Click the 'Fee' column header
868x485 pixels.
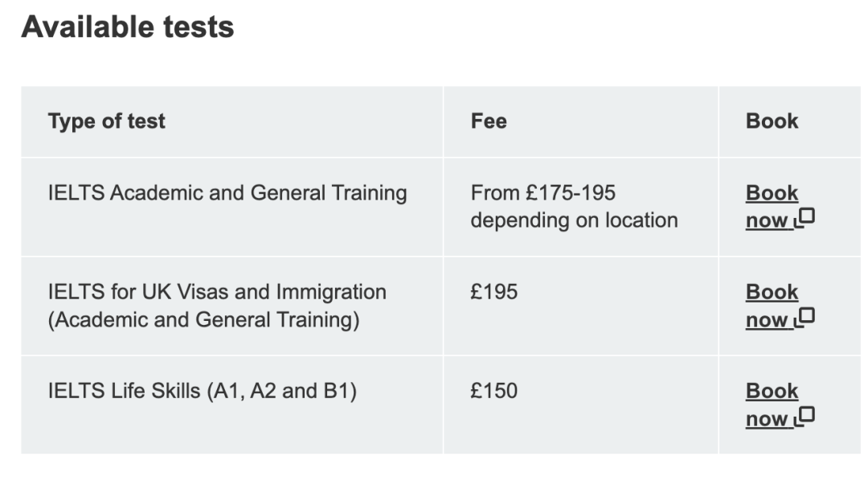489,121
